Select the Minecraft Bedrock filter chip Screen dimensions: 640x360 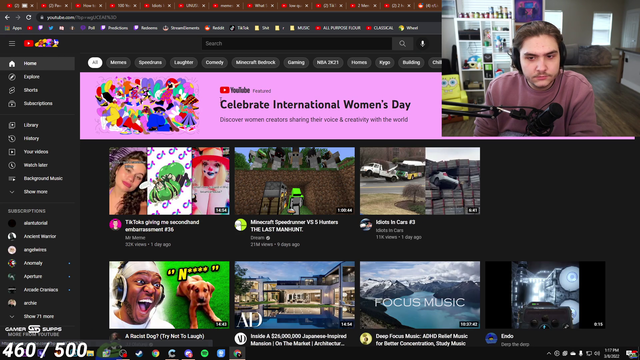pos(256,62)
